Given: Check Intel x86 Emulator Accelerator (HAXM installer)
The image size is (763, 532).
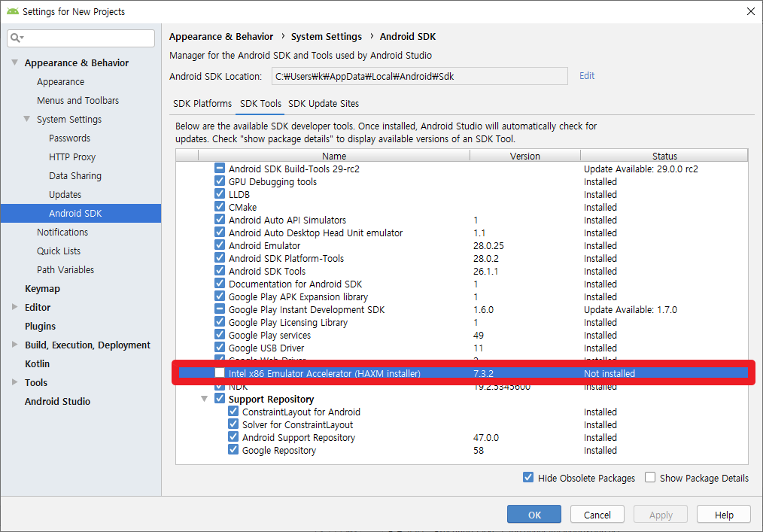Looking at the screenshot, I should [220, 372].
